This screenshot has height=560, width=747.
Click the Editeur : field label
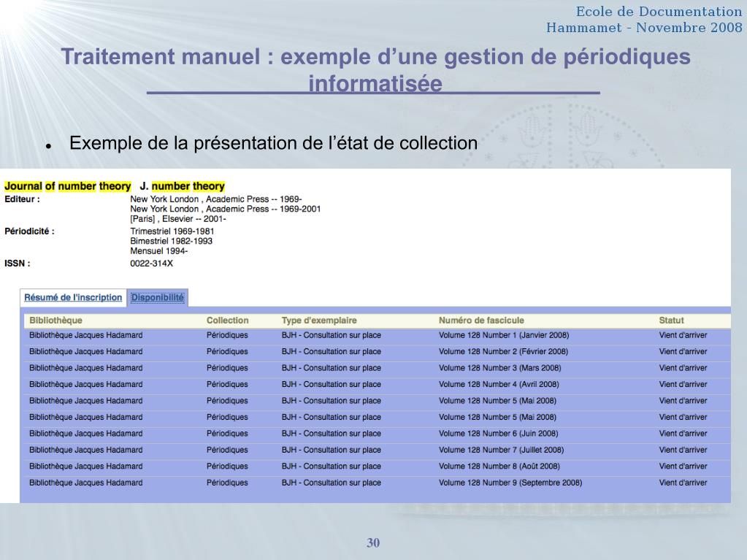coord(23,199)
